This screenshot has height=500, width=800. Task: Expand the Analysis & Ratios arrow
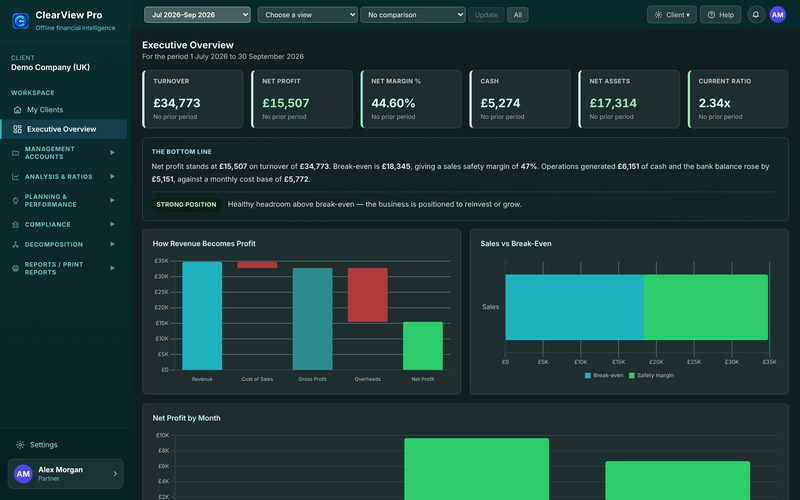[x=112, y=177]
